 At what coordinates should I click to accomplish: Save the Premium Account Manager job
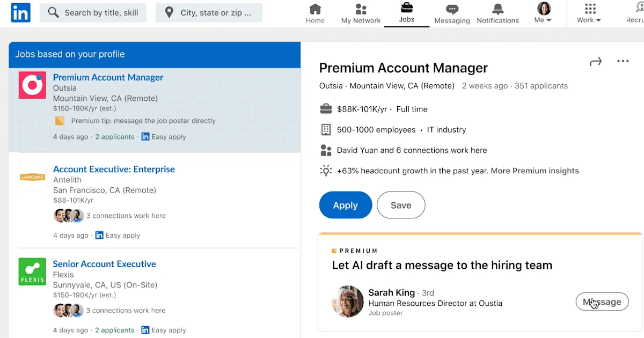click(x=401, y=205)
